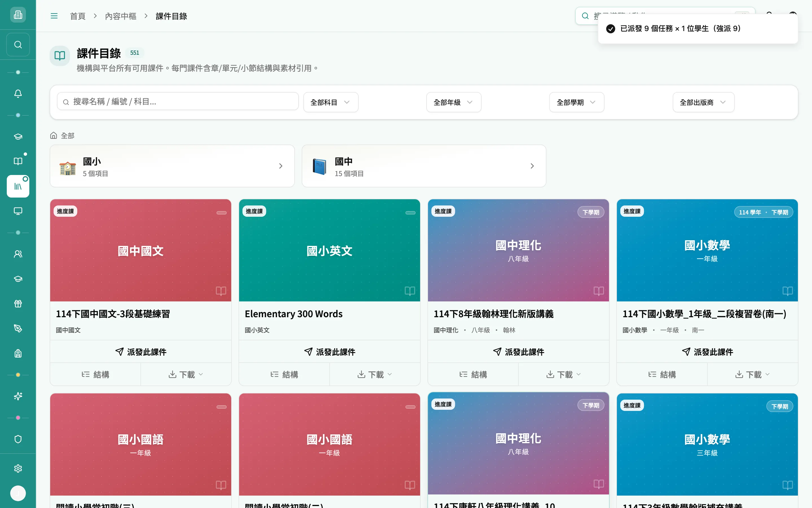Open the 國小數學 三年級 cover thumbnail
This screenshot has height=508, width=812.
707,444
